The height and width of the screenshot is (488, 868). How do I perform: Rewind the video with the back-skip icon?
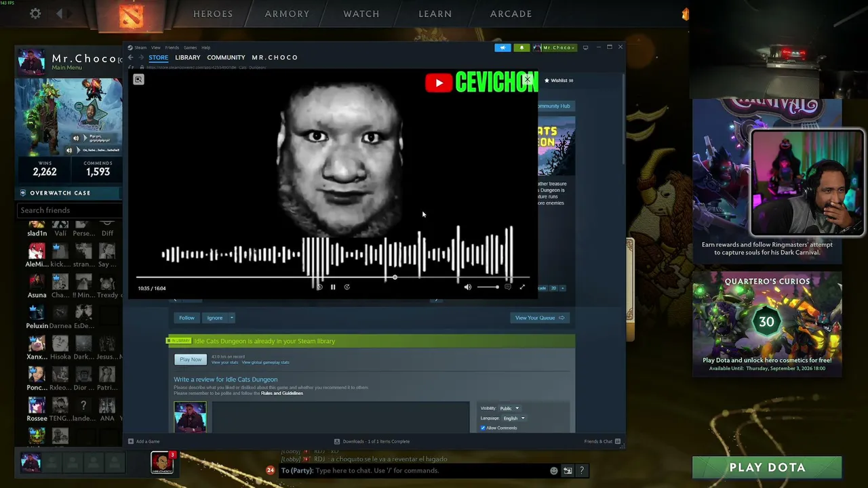(x=319, y=287)
